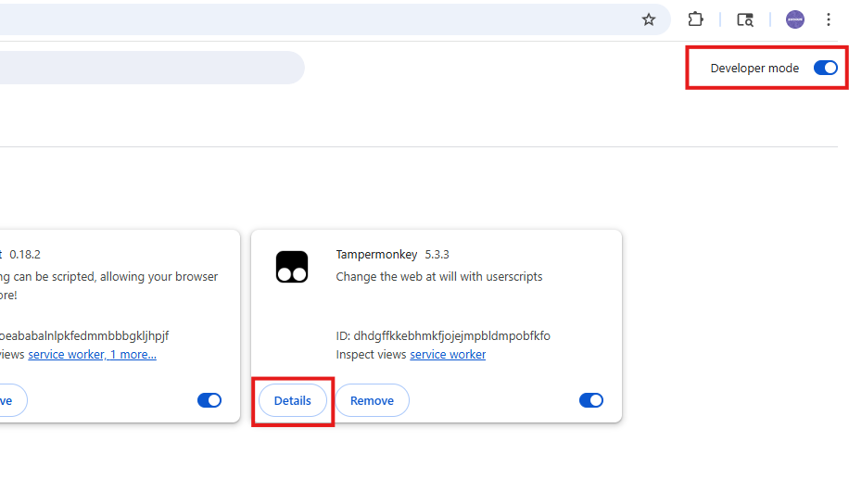This screenshot has width=849, height=504.
Task: Disable the version 0.18.2 extension toggle
Action: click(x=209, y=400)
